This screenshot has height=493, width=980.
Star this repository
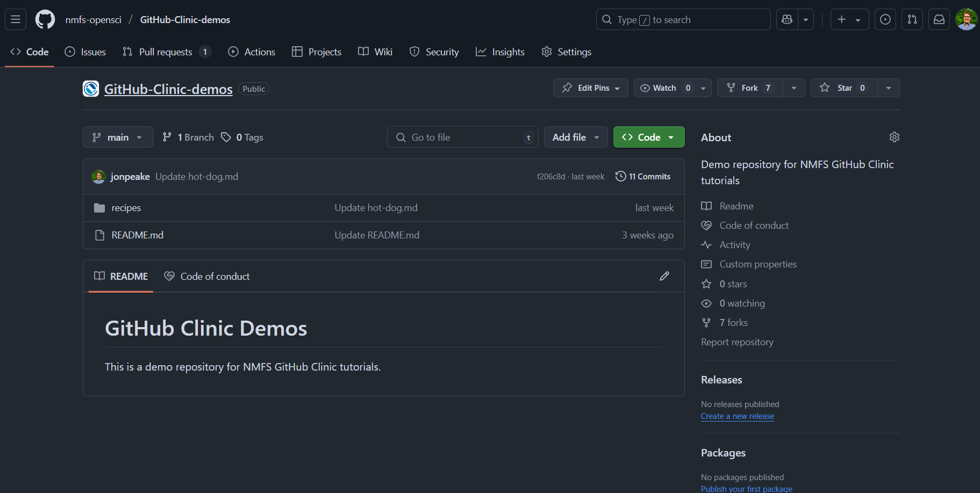(x=844, y=88)
